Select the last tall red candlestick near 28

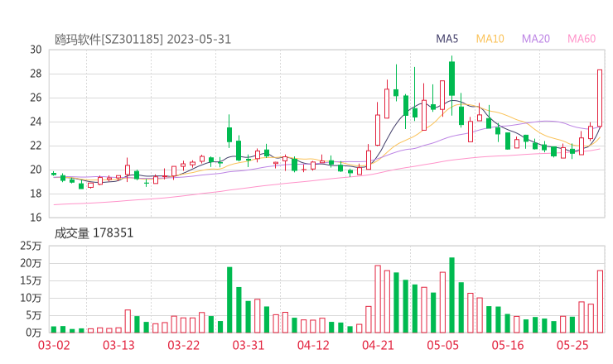(x=600, y=98)
